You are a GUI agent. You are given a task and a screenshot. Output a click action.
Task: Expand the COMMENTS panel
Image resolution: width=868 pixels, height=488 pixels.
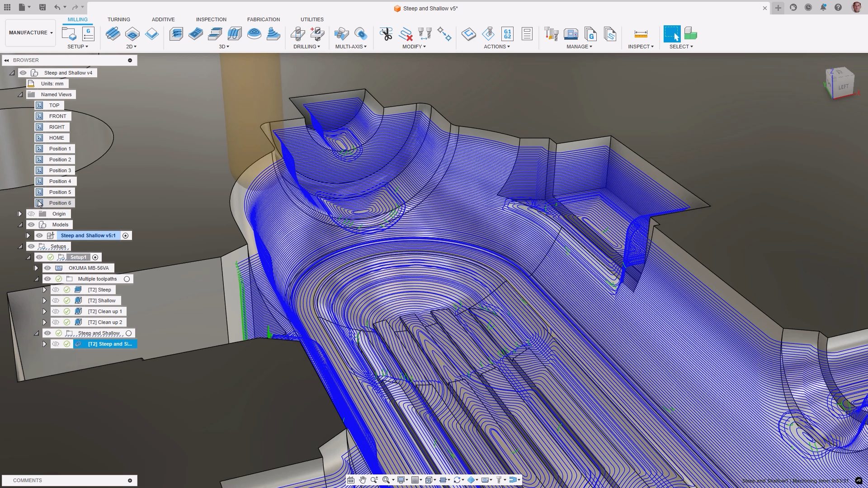[130, 480]
